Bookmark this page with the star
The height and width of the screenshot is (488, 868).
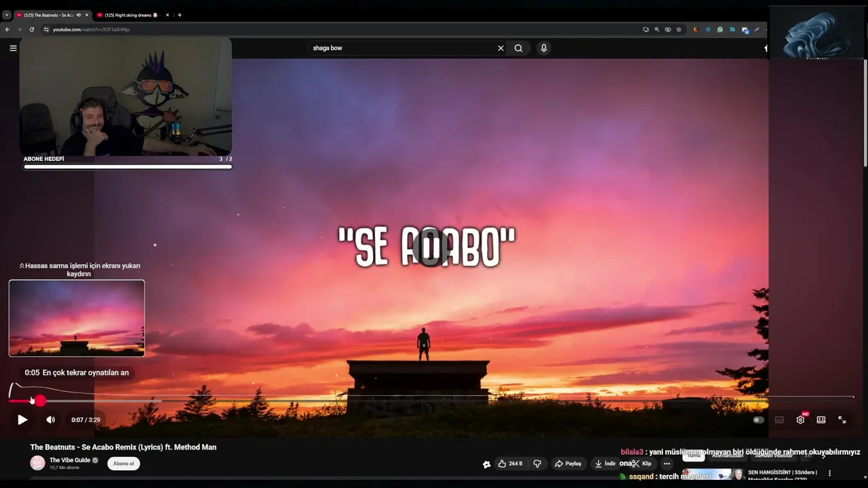[678, 29]
